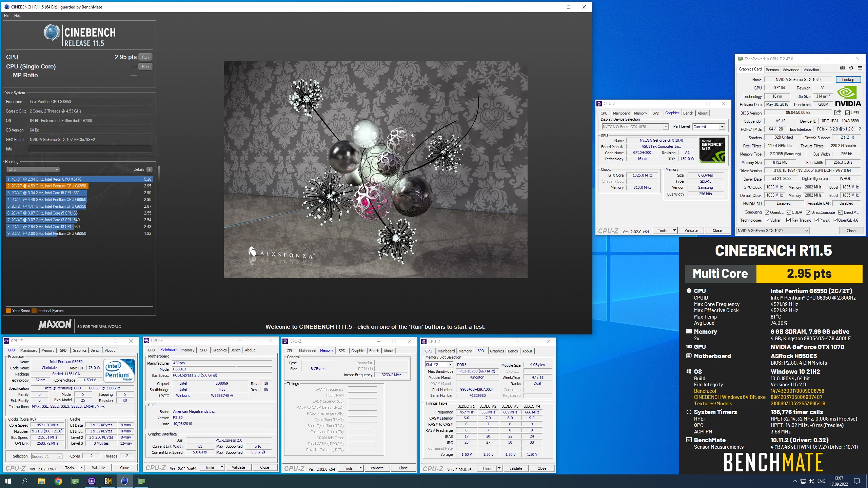Open Bench tab in CPU-Z Graphics window

tap(688, 113)
